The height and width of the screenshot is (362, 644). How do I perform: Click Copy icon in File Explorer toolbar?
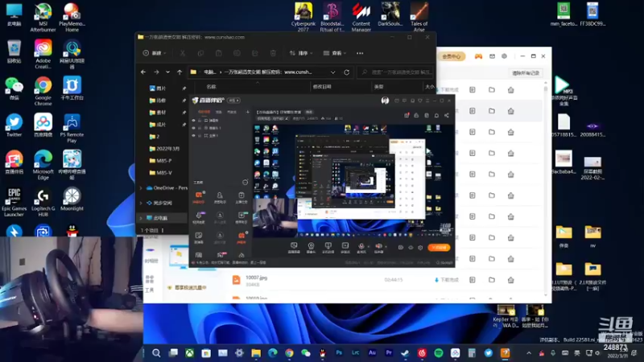pyautogui.click(x=200, y=53)
